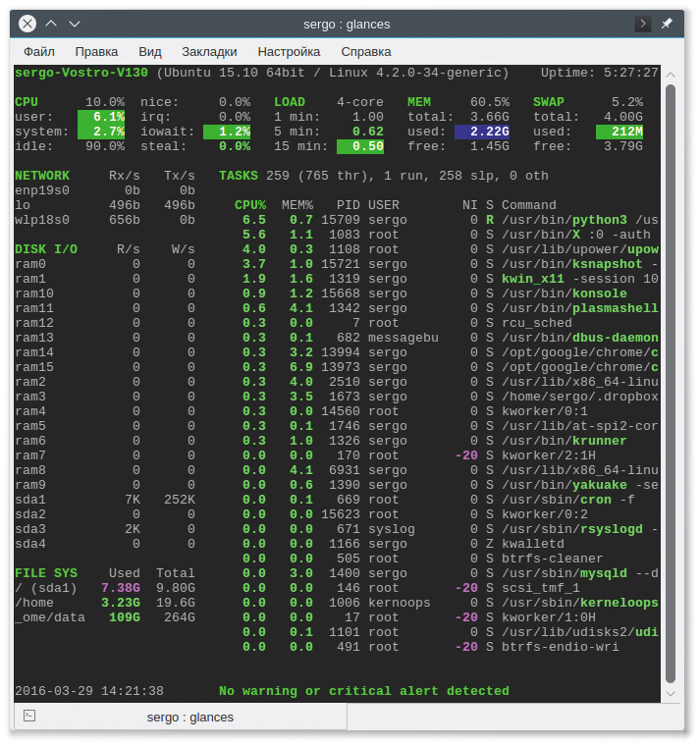Click the pin window icon in title bar
700x746 pixels.
(x=667, y=24)
